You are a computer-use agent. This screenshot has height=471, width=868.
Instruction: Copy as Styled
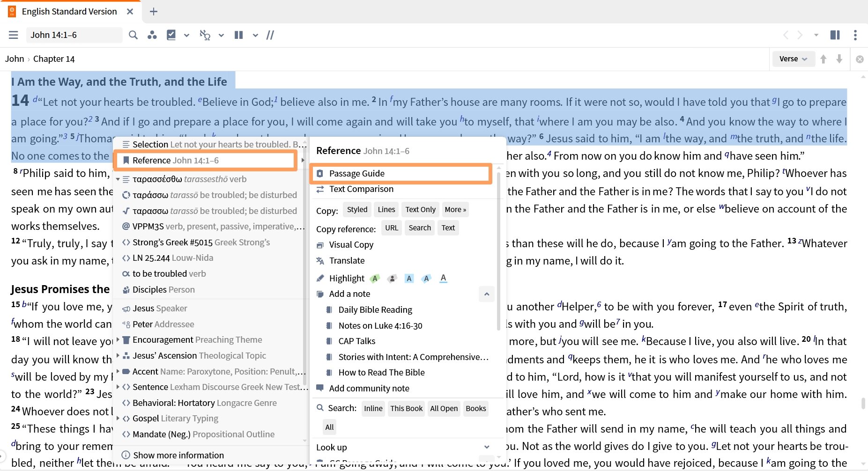click(x=357, y=210)
